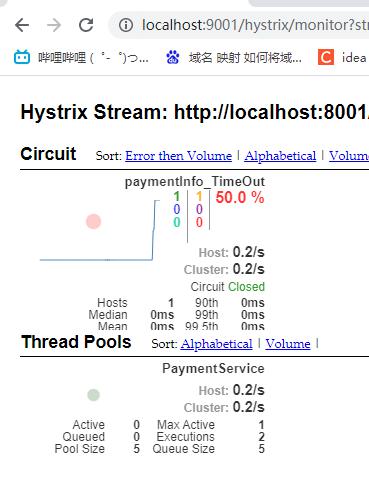Click the Circuit Closed status text
Screen dimensions: 369x486
(228, 287)
